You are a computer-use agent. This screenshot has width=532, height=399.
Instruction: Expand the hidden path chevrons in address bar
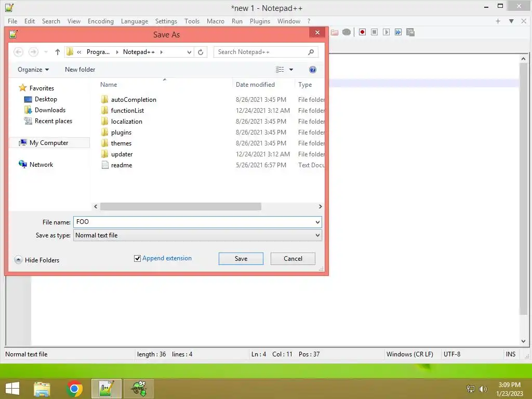[x=79, y=52]
